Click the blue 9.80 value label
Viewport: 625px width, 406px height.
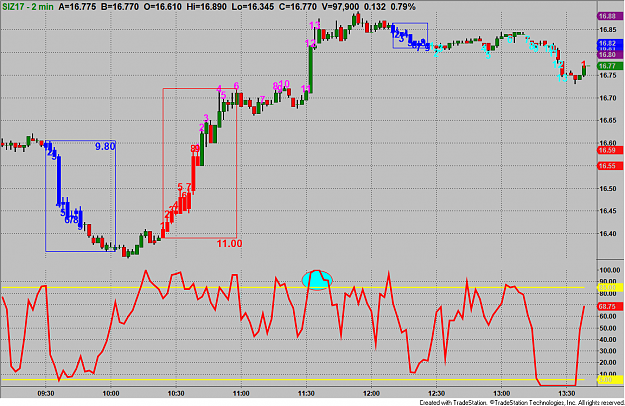coord(105,147)
